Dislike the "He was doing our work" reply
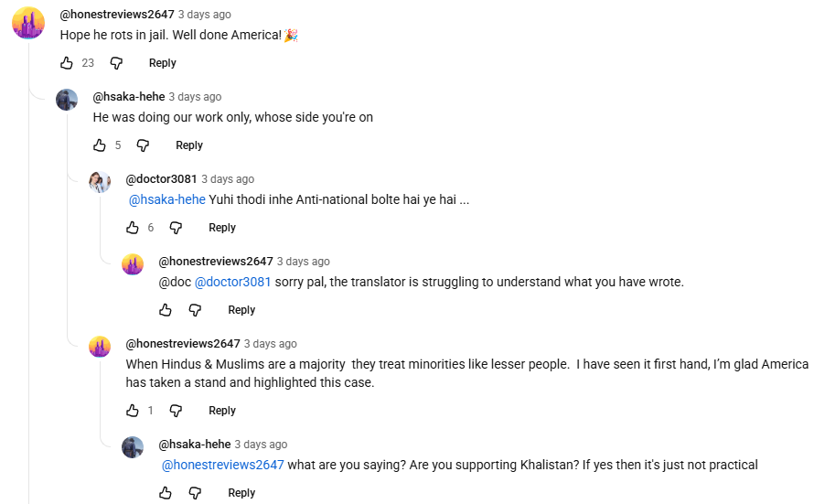The height and width of the screenshot is (504, 814). [143, 145]
